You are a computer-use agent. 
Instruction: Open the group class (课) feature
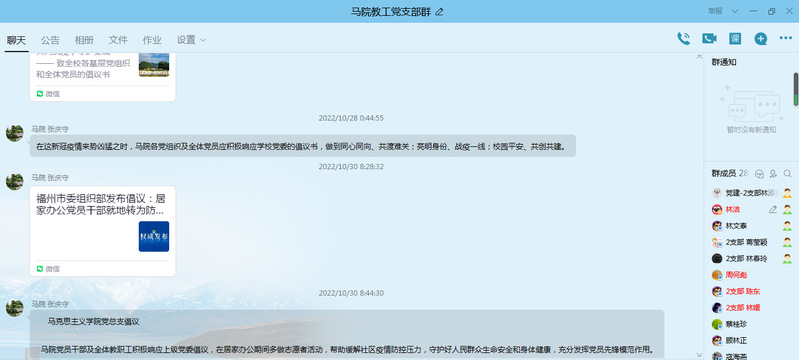click(x=735, y=39)
